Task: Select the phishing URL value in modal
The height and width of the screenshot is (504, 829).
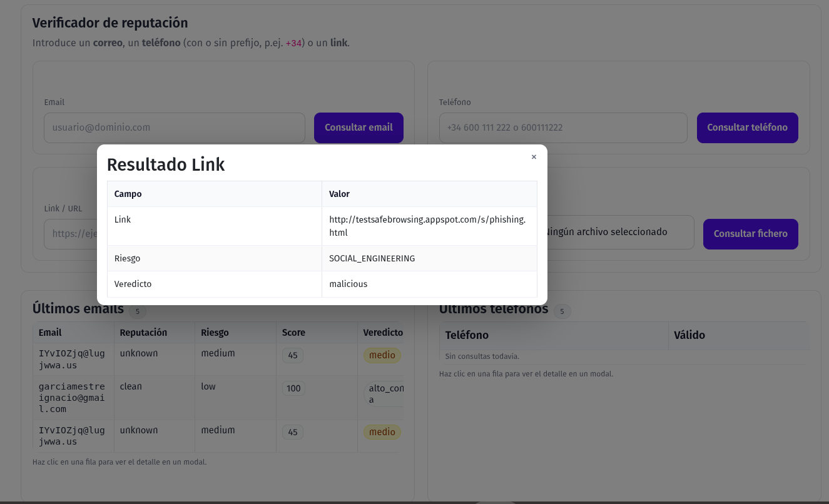Action: tap(427, 226)
